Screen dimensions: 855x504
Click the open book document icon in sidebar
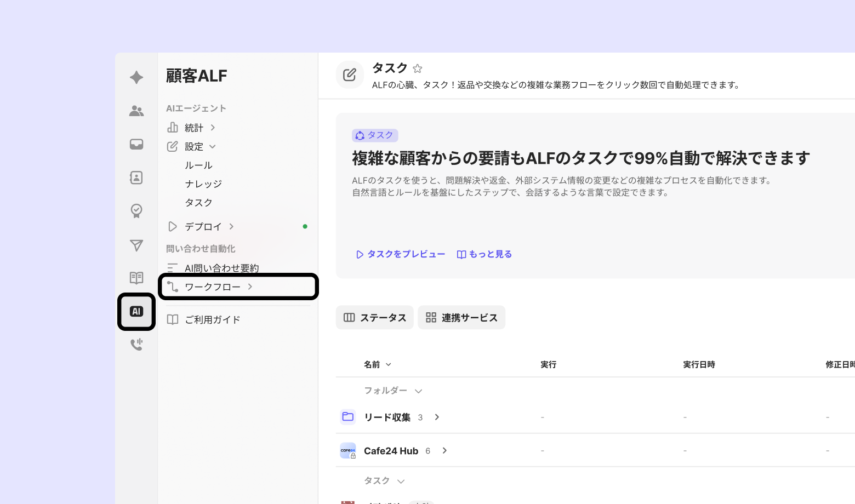tap(136, 278)
